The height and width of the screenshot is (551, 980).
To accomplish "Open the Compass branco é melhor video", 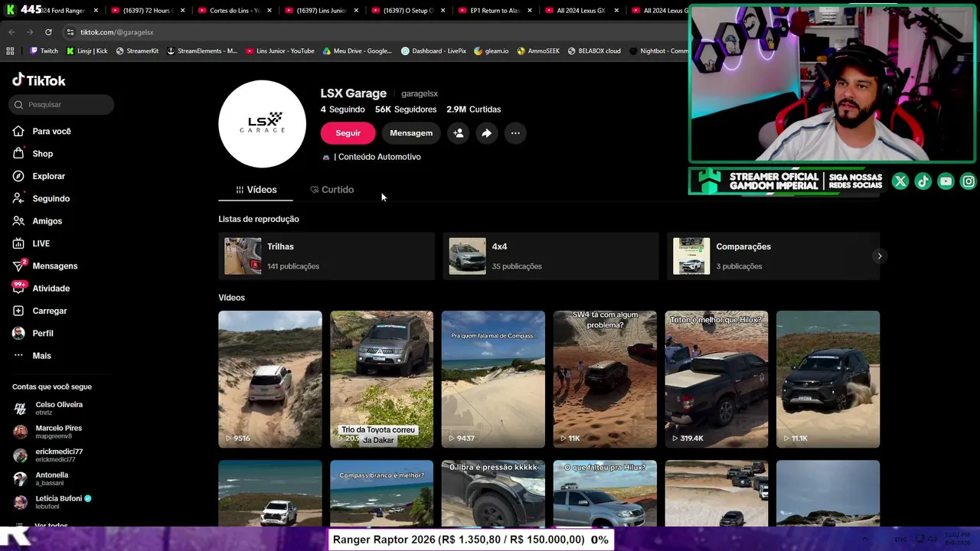I will click(x=381, y=494).
